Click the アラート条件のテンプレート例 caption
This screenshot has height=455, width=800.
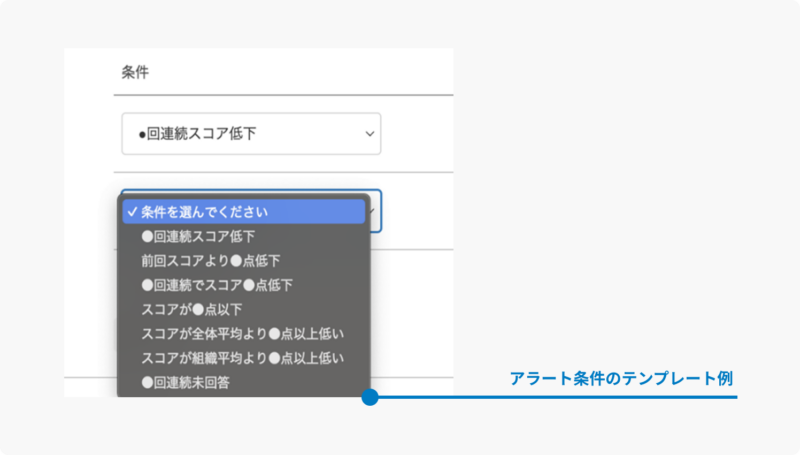click(621, 378)
